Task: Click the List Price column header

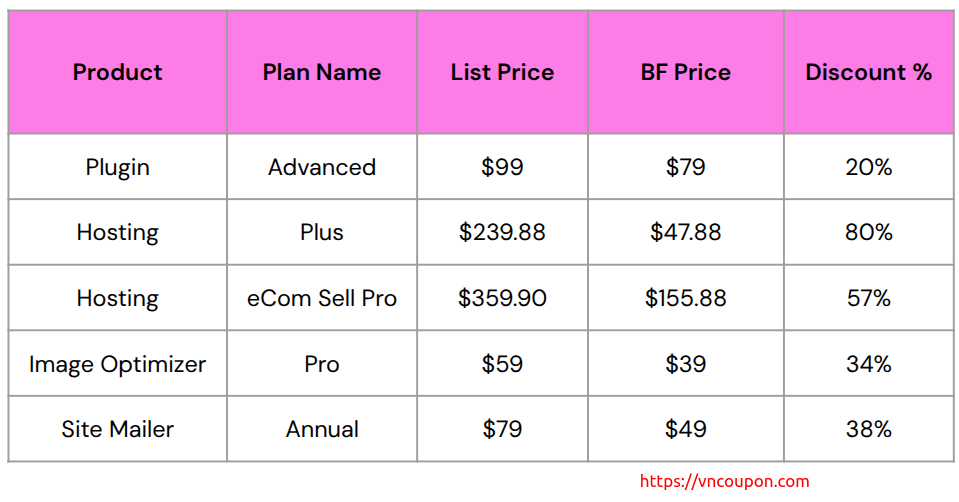Action: coord(502,72)
